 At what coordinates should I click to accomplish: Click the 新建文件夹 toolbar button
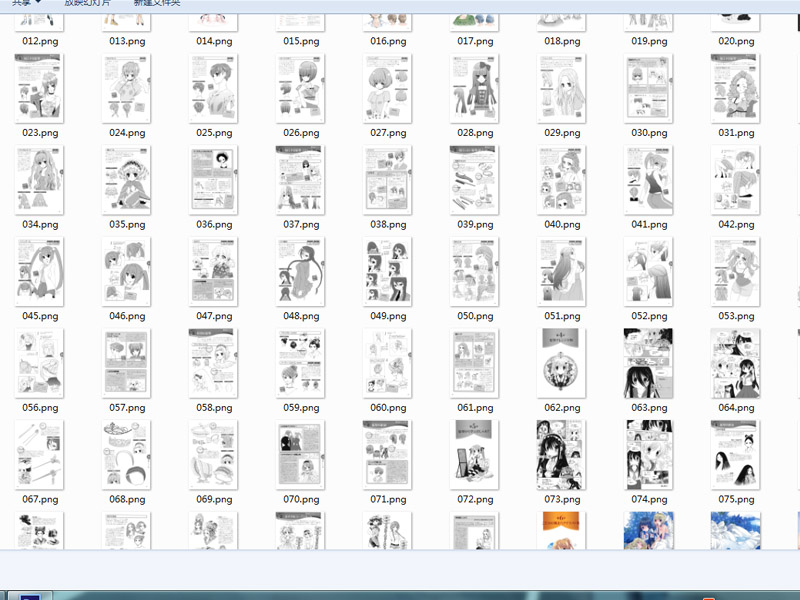tap(157, 3)
